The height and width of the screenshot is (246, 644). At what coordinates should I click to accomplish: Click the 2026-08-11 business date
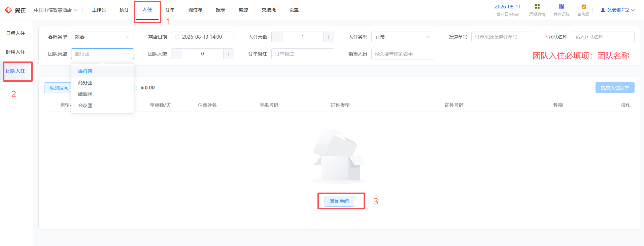[x=508, y=7]
